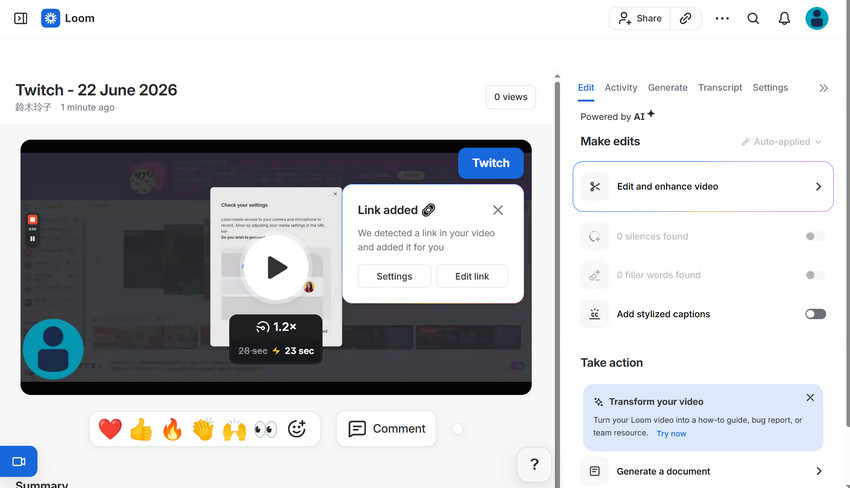The width and height of the screenshot is (850, 488).
Task: React with the raised hands emoji
Action: coord(234,429)
